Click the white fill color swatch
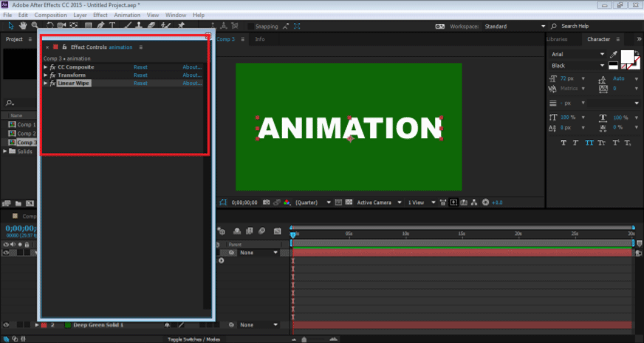The image size is (644, 343). click(x=627, y=56)
